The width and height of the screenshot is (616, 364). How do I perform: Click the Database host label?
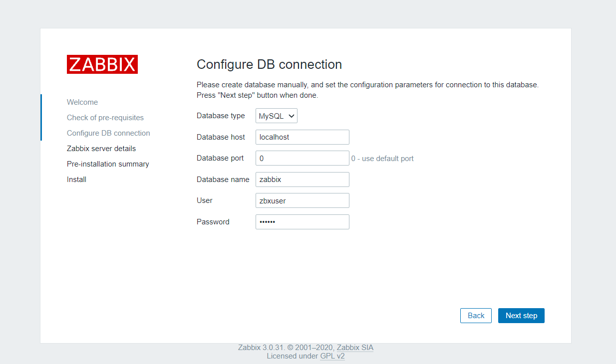pos(221,137)
